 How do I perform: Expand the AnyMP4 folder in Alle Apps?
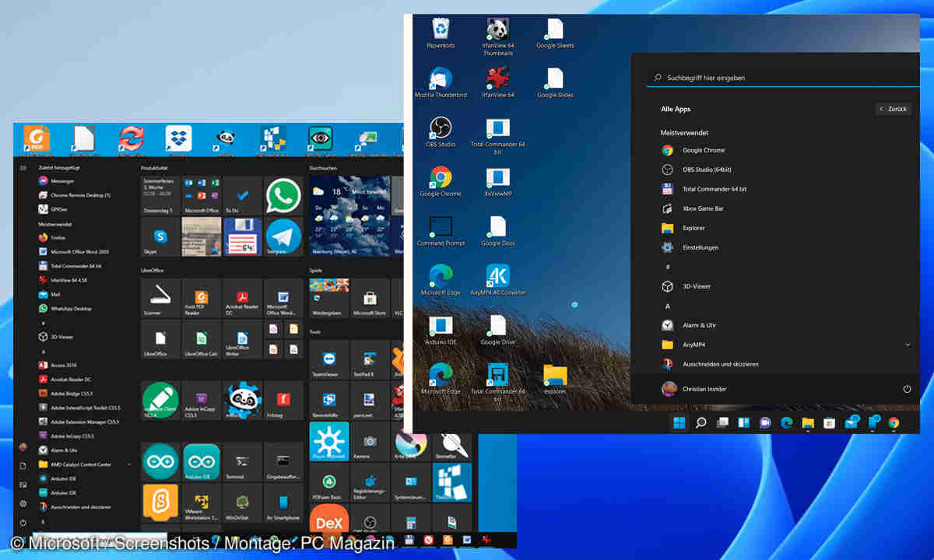coord(908,345)
